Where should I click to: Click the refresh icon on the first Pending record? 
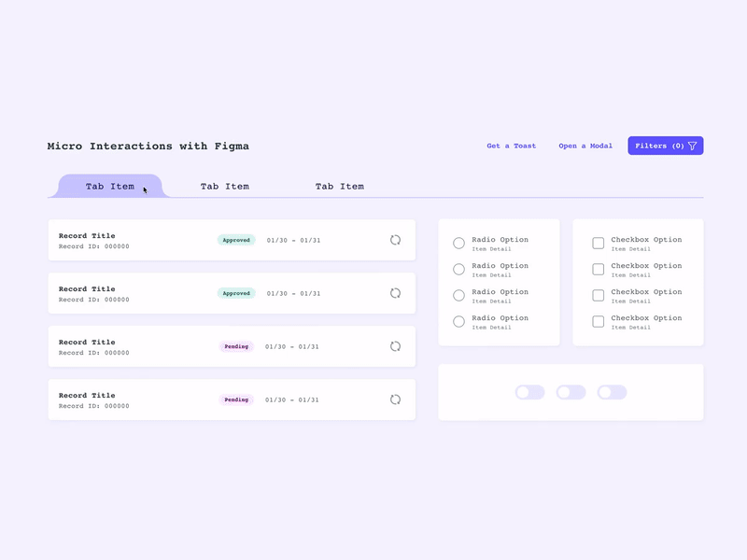click(393, 346)
